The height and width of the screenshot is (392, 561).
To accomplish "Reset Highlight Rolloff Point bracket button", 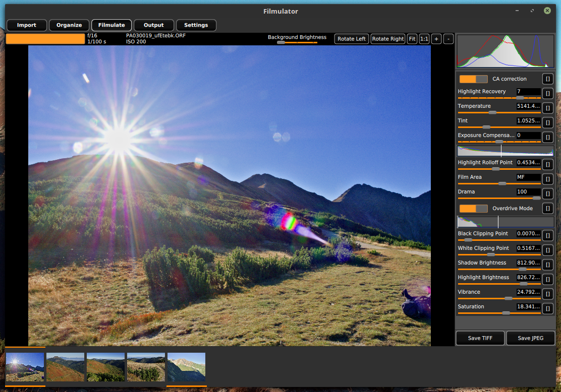I will 548,165.
